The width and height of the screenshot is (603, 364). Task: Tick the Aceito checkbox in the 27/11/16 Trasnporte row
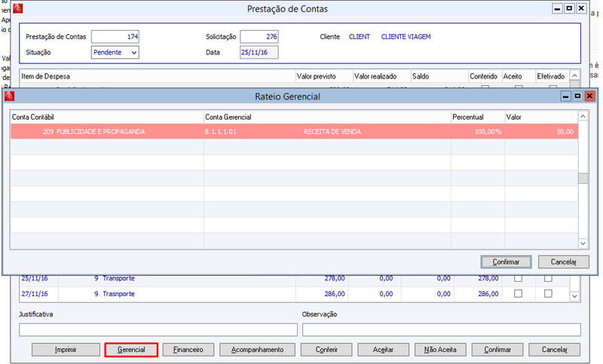(518, 294)
